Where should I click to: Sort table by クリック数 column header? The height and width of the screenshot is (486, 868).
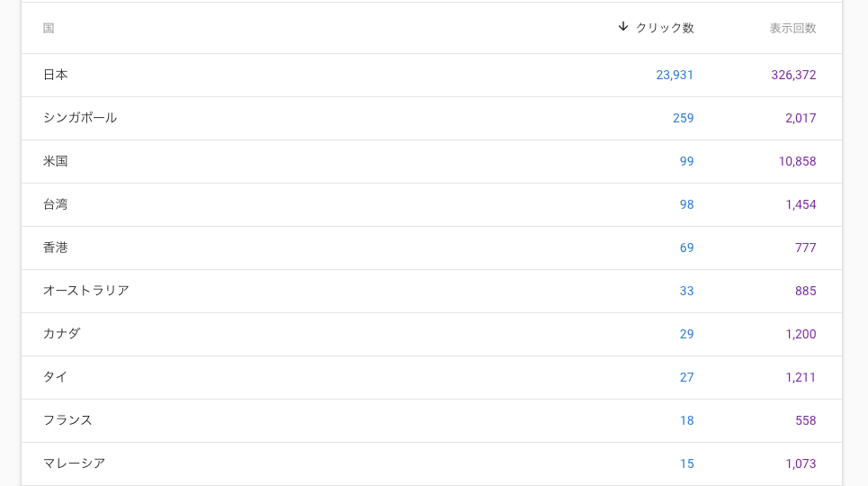[x=665, y=28]
